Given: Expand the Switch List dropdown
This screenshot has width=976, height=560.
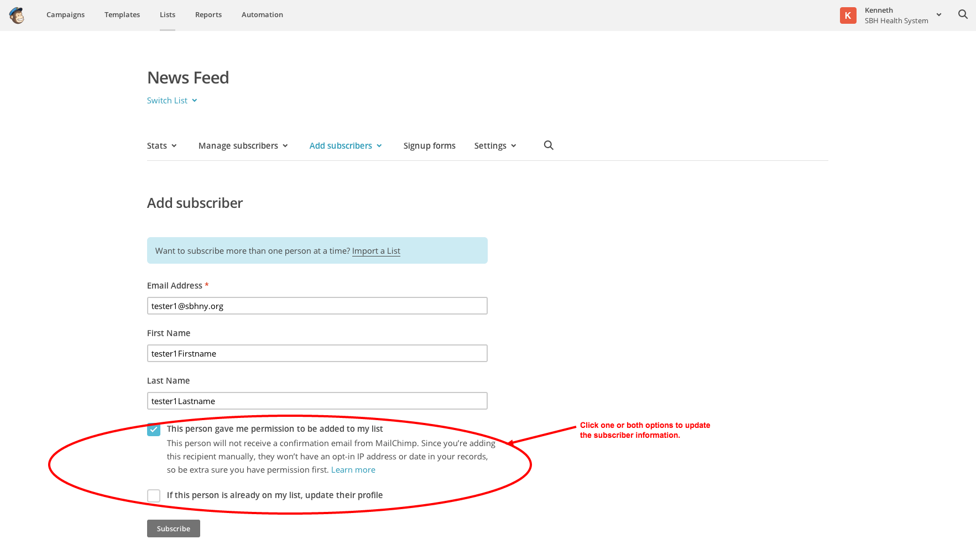Looking at the screenshot, I should point(172,101).
